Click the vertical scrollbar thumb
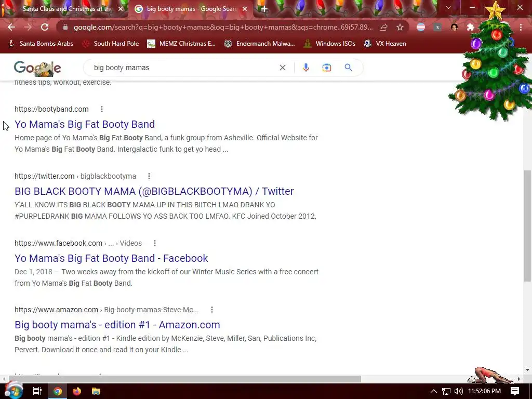Viewport: 532px width, 399px height. tap(527, 225)
